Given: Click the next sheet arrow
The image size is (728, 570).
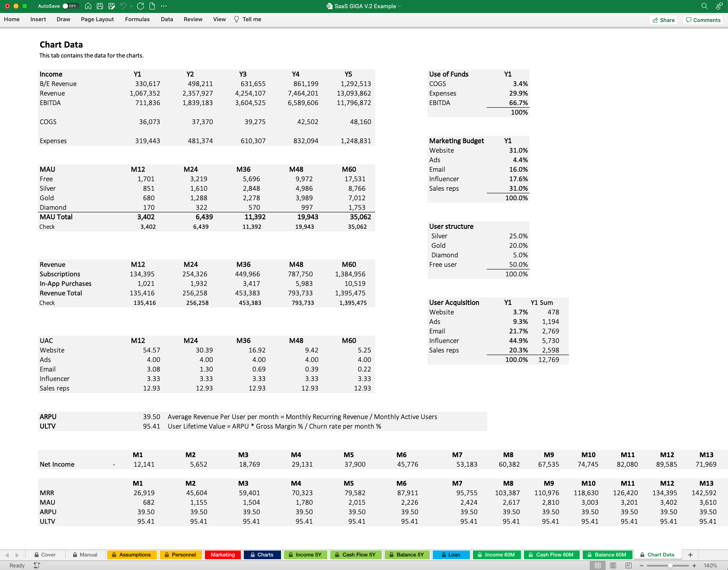Looking at the screenshot, I should point(17,555).
